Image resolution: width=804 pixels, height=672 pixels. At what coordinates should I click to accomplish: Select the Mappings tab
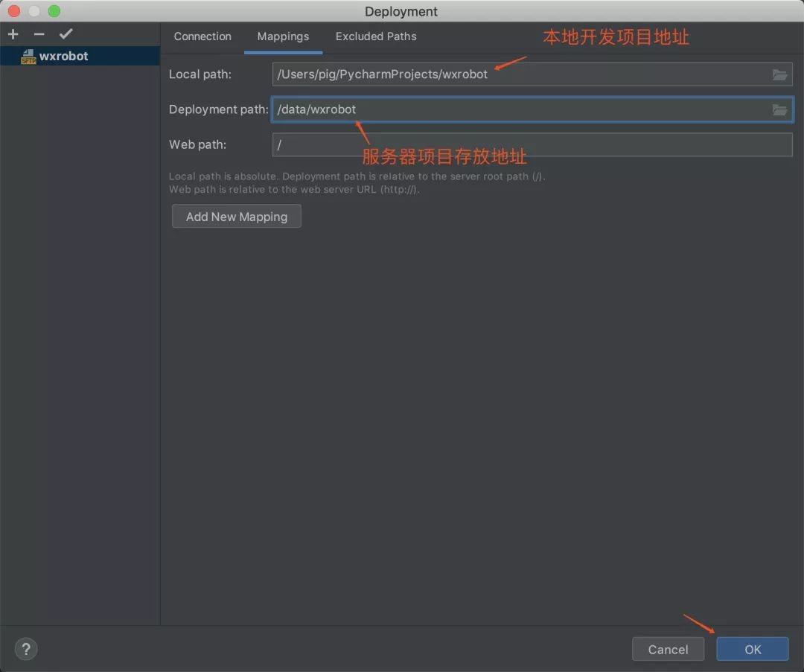point(283,36)
